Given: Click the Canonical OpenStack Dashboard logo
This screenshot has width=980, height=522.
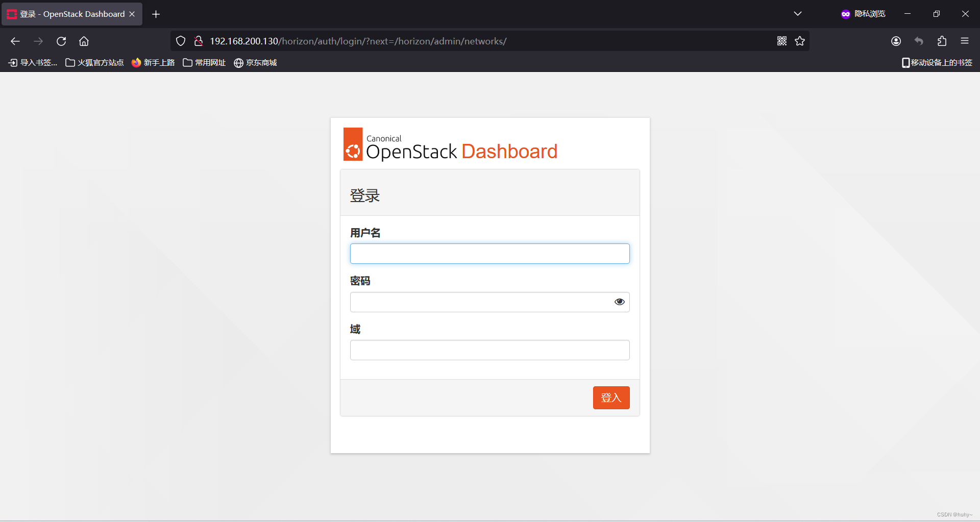Looking at the screenshot, I should pyautogui.click(x=450, y=144).
